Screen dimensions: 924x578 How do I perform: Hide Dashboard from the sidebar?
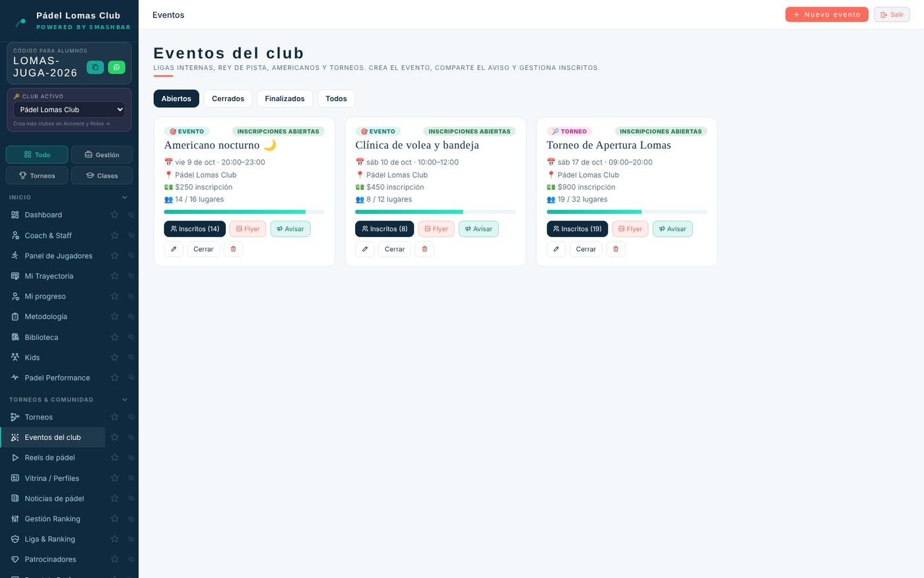(131, 215)
